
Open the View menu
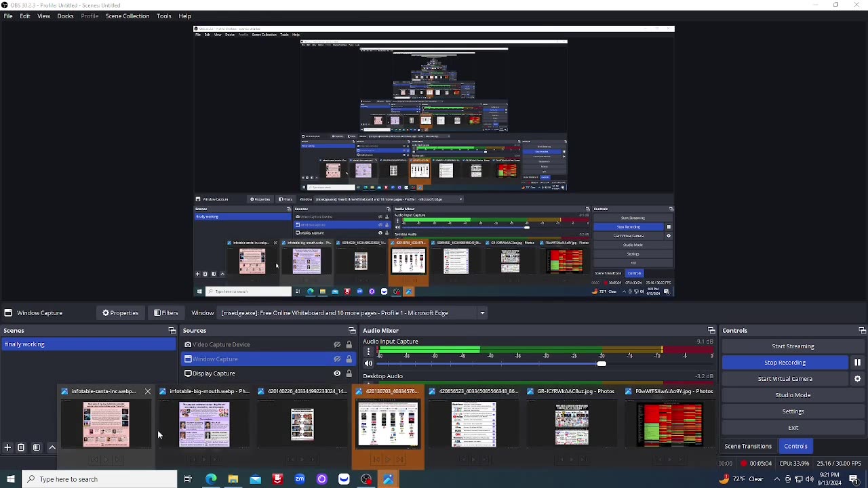(43, 16)
